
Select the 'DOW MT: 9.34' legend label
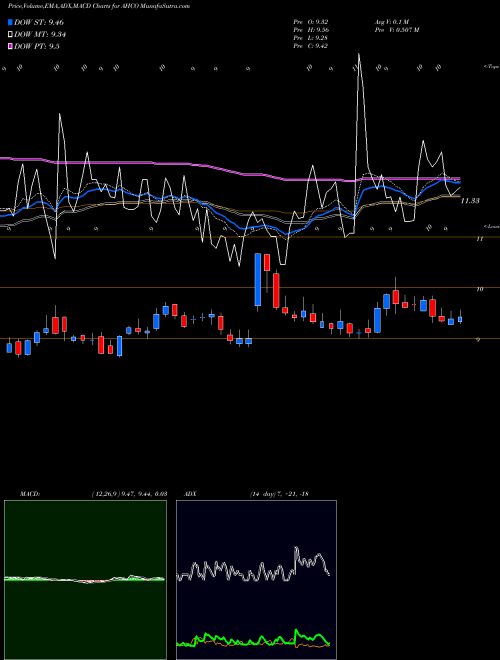(40, 34)
